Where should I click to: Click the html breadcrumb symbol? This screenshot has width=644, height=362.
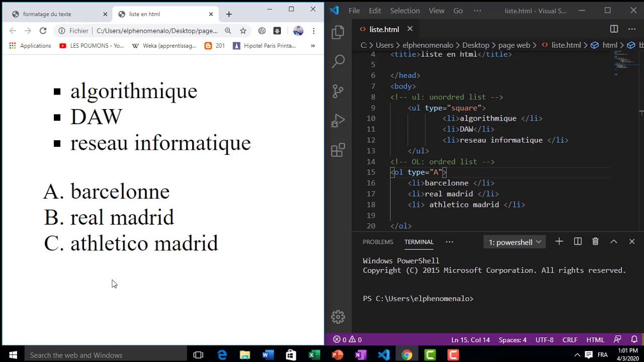tap(610, 45)
